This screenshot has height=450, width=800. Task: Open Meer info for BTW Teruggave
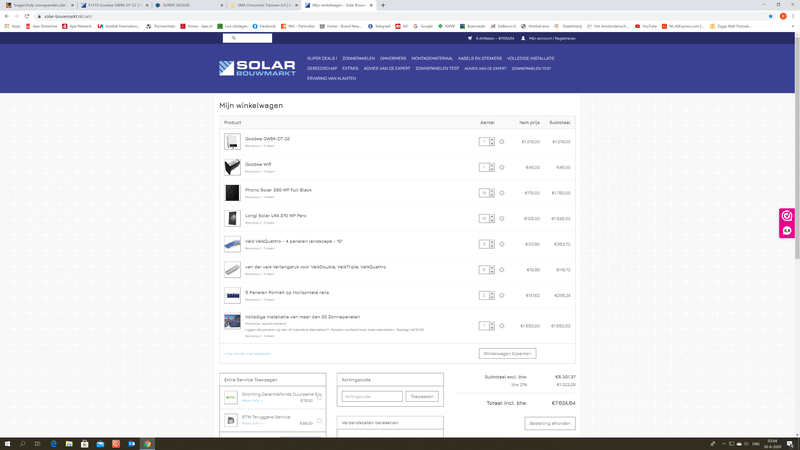pos(252,423)
